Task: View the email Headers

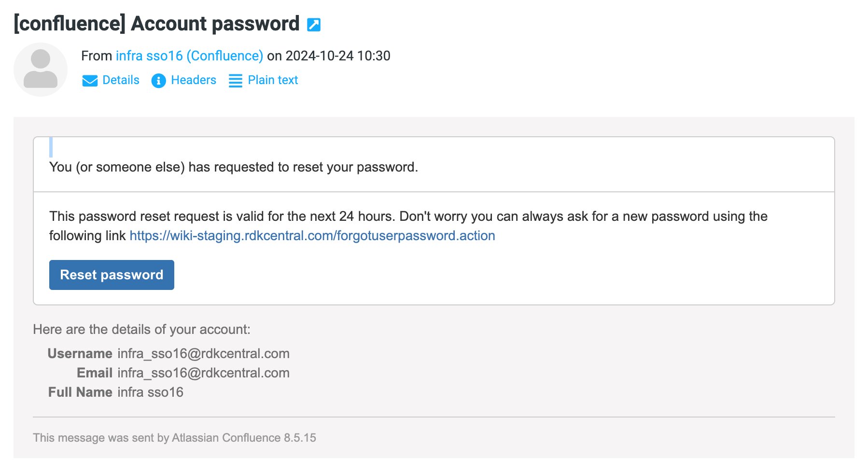Action: click(194, 80)
